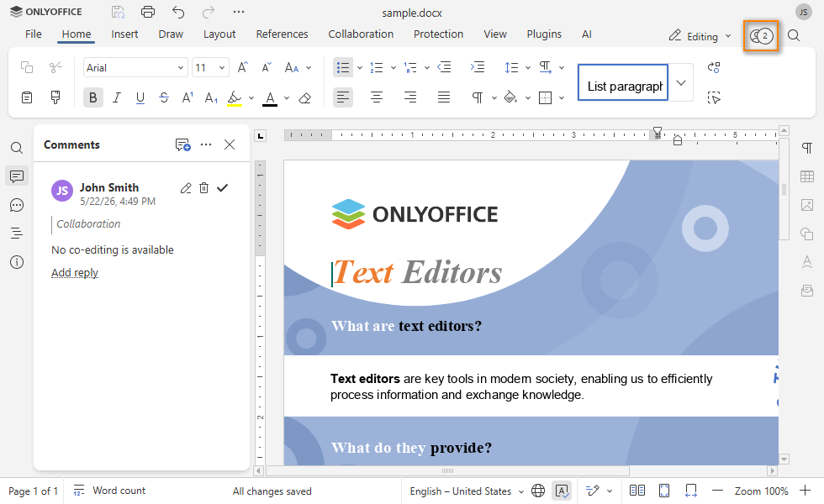Click the Save icon in title bar
The height and width of the screenshot is (504, 824).
click(x=119, y=12)
